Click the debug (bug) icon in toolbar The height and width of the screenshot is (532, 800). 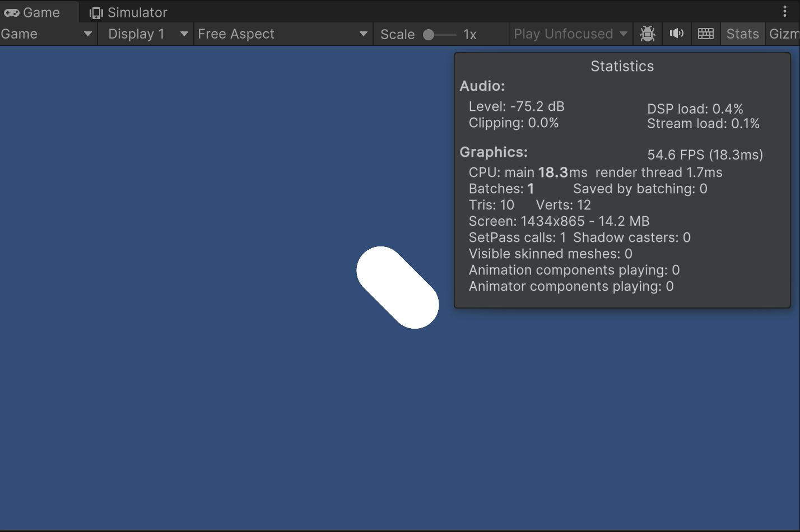(647, 34)
